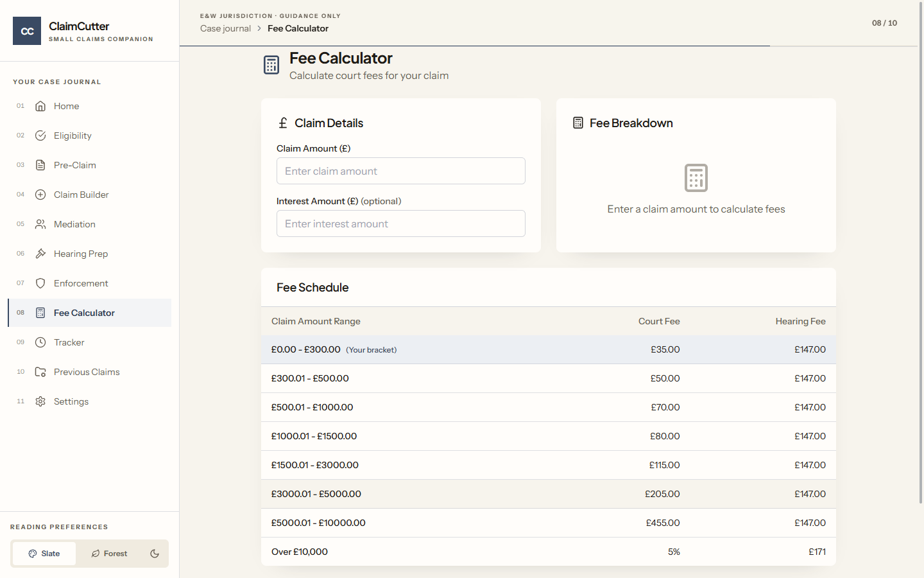
Task: Click the £115.00 court fee value
Action: (664, 465)
